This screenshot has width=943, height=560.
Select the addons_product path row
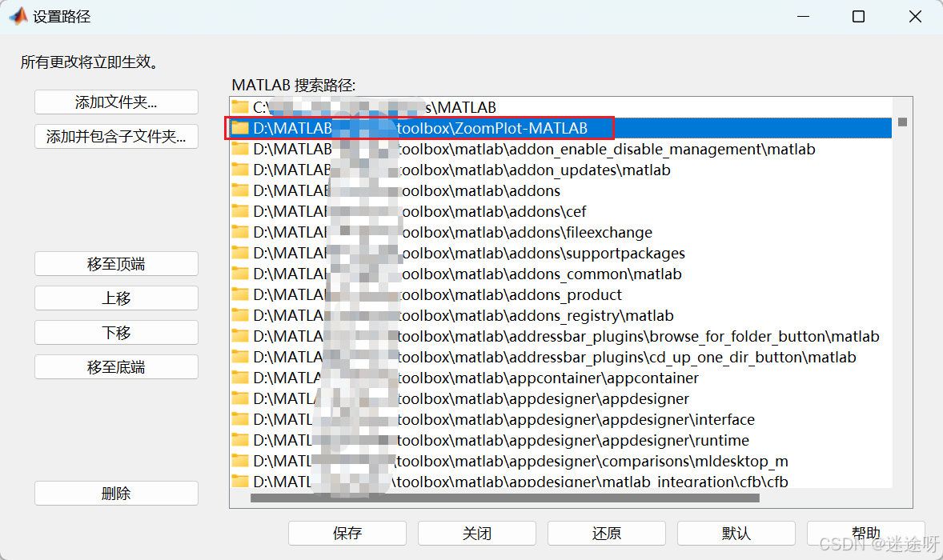(560, 294)
